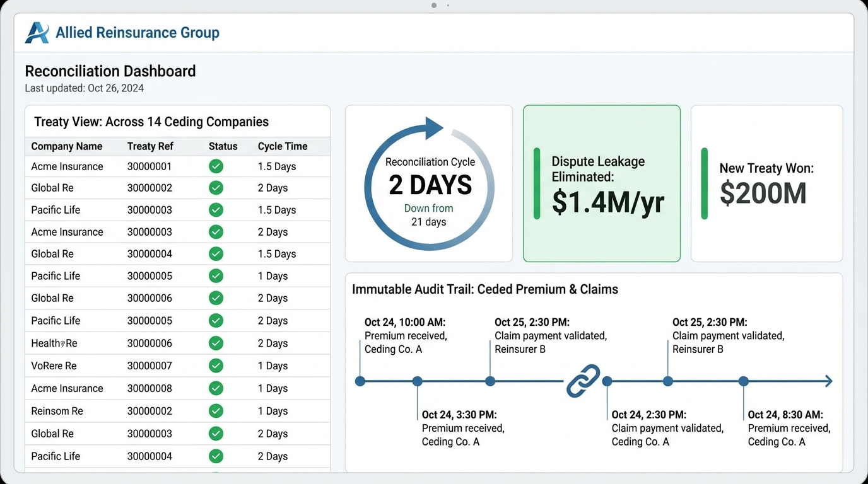Viewport: 868px width, 484px height.
Task: Sort by the Treaty Ref column header
Action: 150,146
